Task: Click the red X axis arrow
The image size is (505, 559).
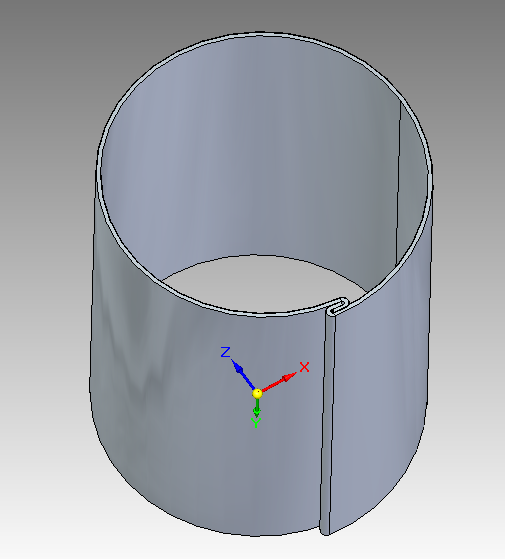Action: (280, 382)
